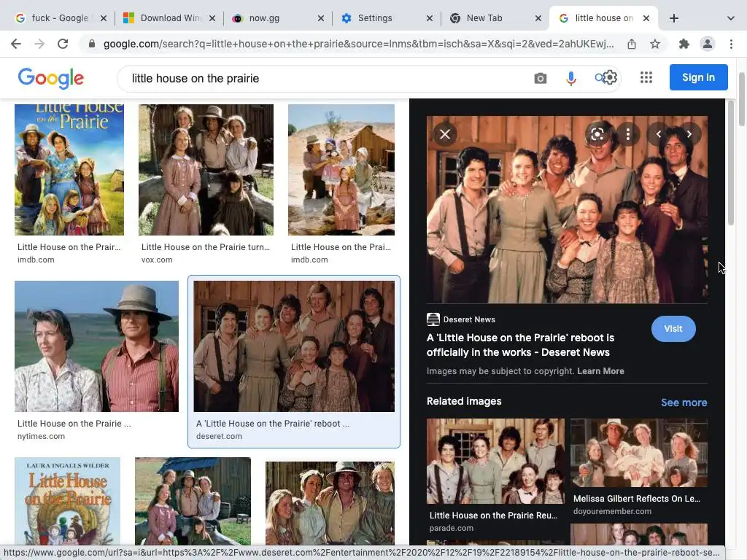Open the Chrome three-dot menu
The width and height of the screenshot is (747, 560).
pyautogui.click(x=731, y=44)
